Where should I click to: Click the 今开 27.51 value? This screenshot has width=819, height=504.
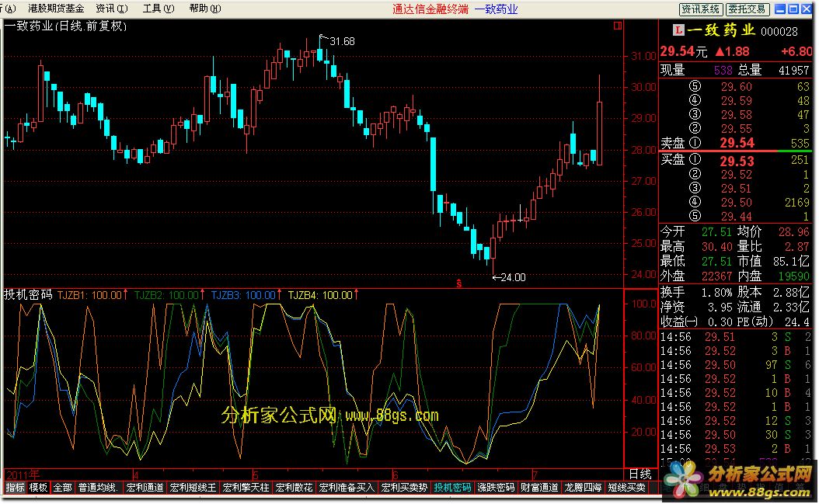click(716, 232)
